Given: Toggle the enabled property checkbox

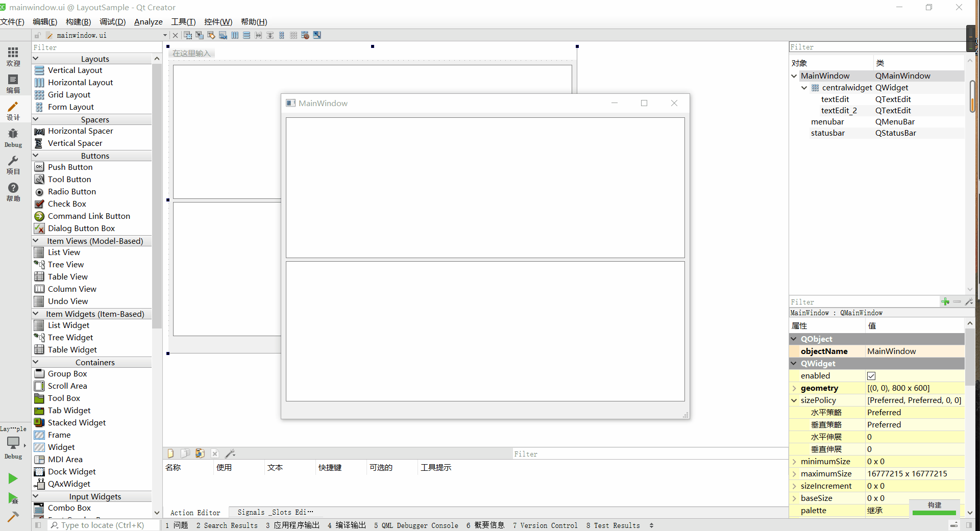Looking at the screenshot, I should [x=871, y=376].
